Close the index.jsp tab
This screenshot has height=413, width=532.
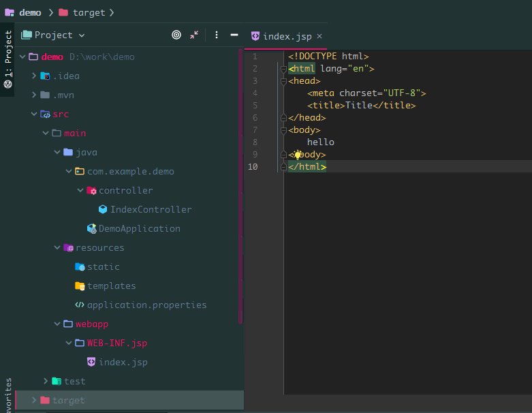pyautogui.click(x=319, y=36)
